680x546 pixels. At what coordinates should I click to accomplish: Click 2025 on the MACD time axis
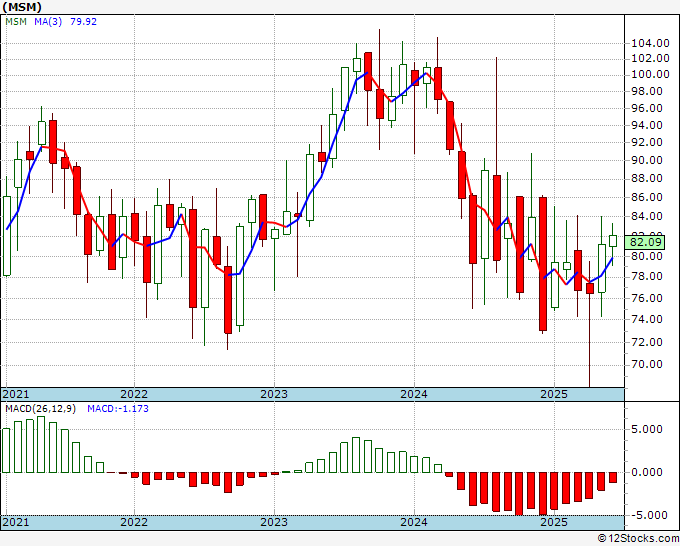click(x=554, y=522)
